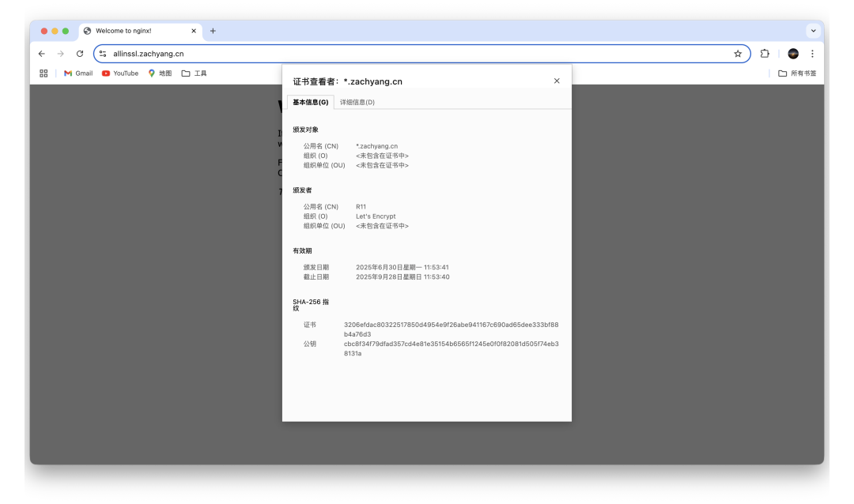Viewport: 854px width, 504px height.
Task: Click the apps grid icon on bookmarks bar
Action: tap(43, 73)
